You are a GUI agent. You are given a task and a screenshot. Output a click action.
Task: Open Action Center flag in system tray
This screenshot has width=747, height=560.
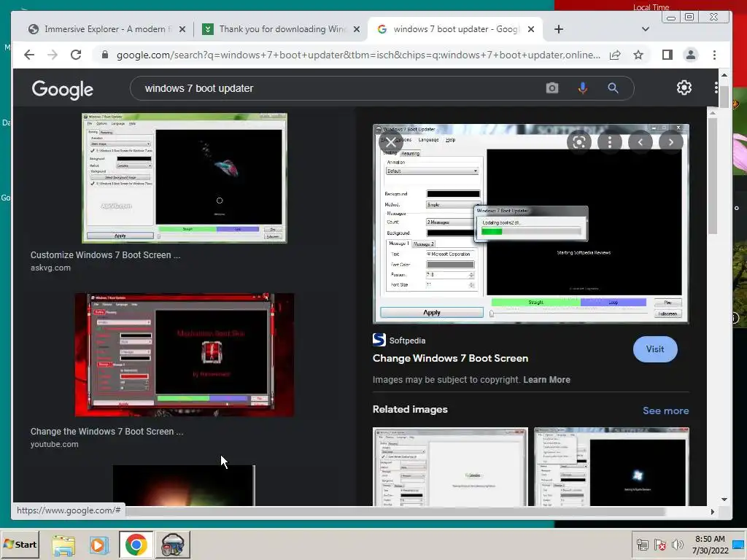(x=659, y=544)
